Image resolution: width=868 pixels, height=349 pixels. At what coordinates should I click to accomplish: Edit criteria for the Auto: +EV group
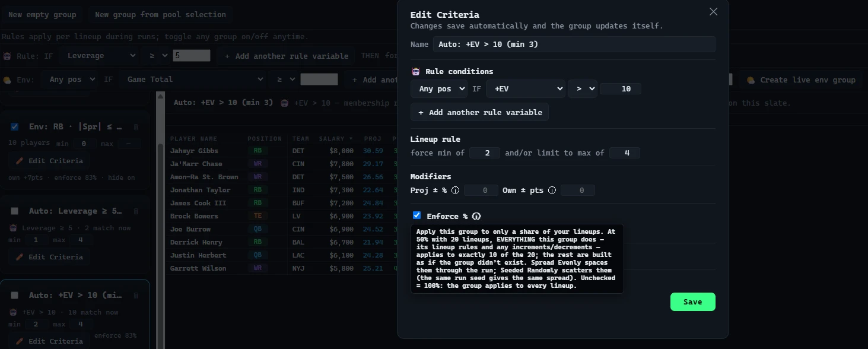coord(49,341)
